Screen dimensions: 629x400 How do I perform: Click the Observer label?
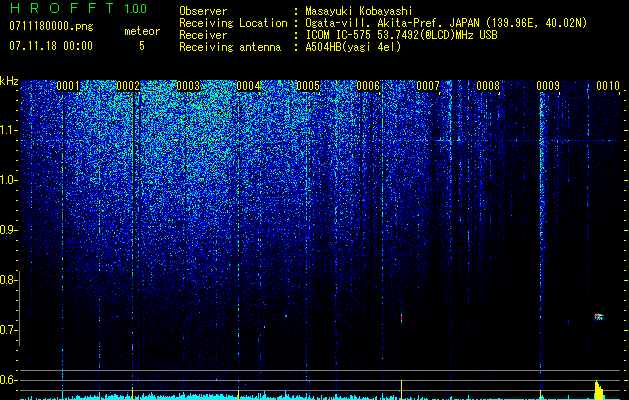203,12
